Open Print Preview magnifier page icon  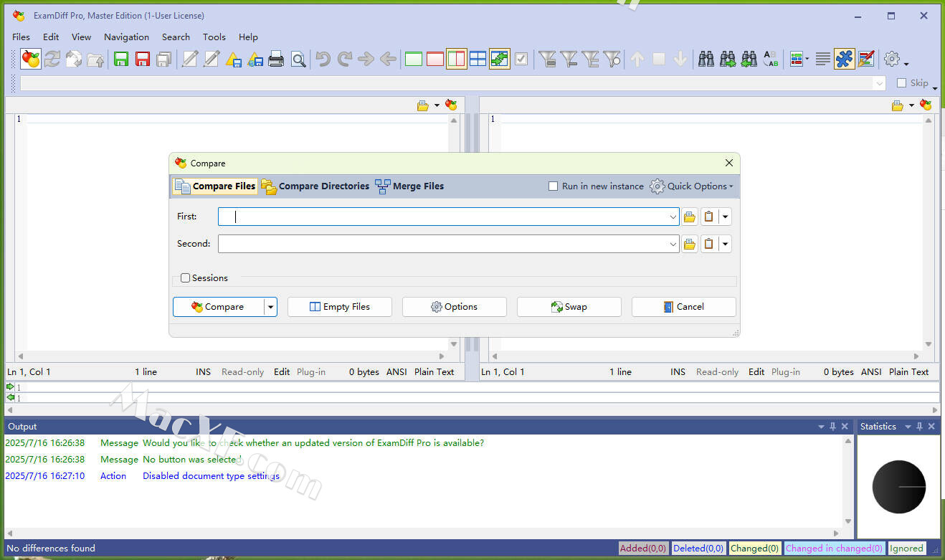click(x=298, y=60)
